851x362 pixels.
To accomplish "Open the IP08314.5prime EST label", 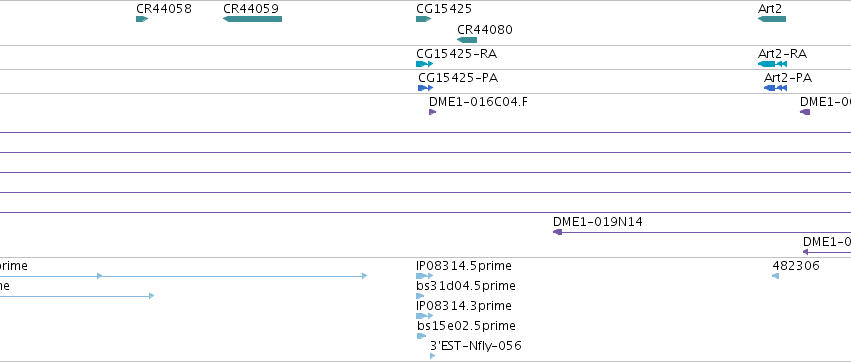I will (x=463, y=266).
